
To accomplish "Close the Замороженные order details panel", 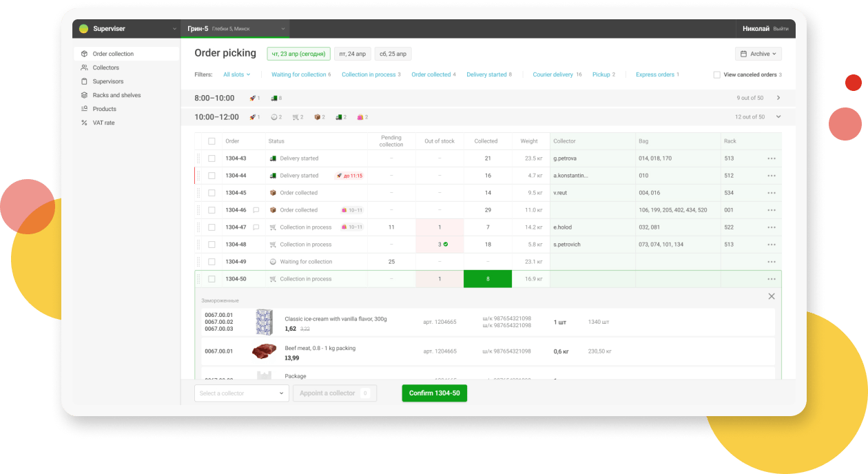I will [772, 296].
